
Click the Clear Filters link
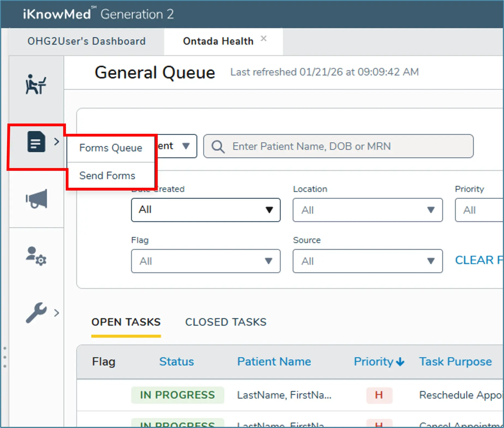tap(478, 260)
